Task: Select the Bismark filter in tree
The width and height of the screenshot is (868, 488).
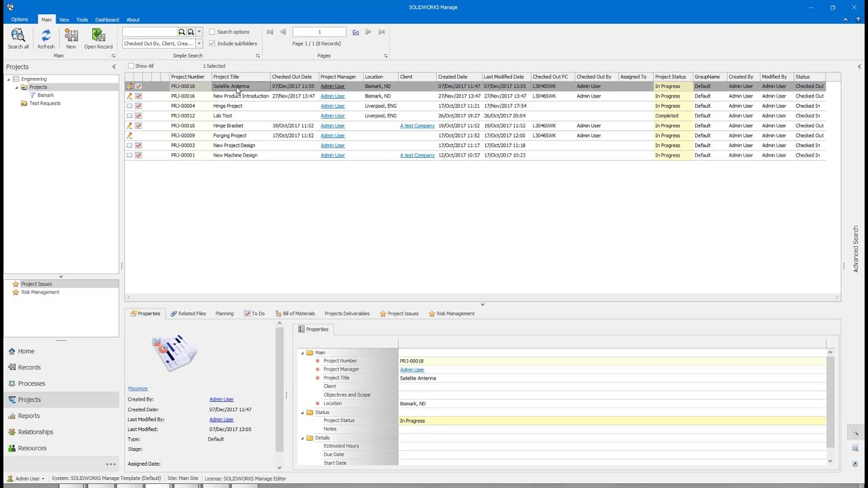Action: [45, 95]
